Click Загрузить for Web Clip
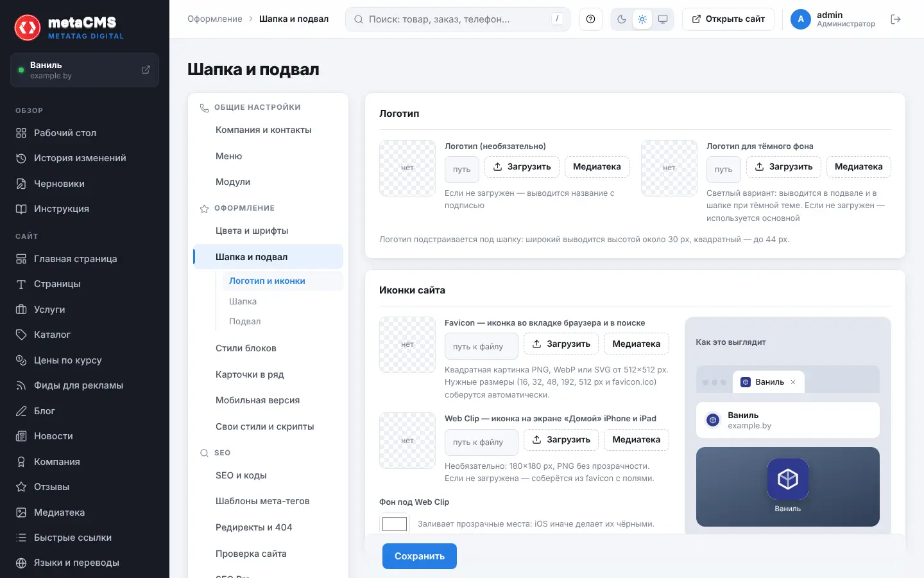This screenshot has width=924, height=578. pyautogui.click(x=561, y=440)
